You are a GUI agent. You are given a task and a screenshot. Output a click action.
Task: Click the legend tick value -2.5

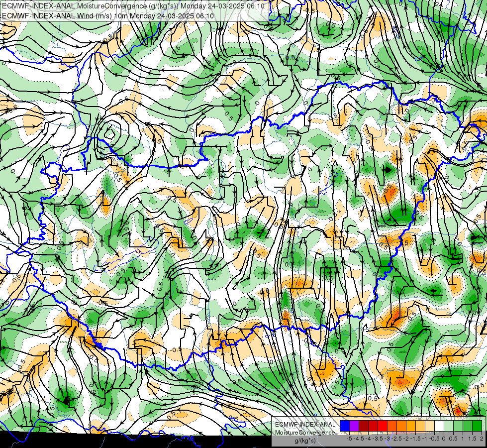pos(396,439)
